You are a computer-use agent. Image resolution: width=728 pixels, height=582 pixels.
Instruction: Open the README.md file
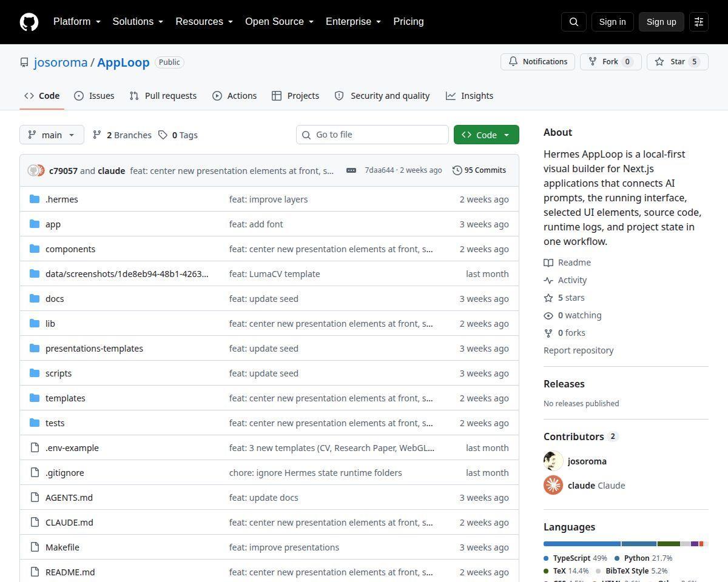tap(70, 572)
